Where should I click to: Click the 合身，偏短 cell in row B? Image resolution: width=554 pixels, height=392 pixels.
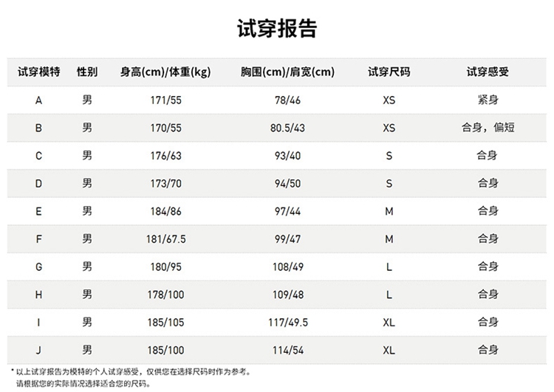[x=488, y=128]
